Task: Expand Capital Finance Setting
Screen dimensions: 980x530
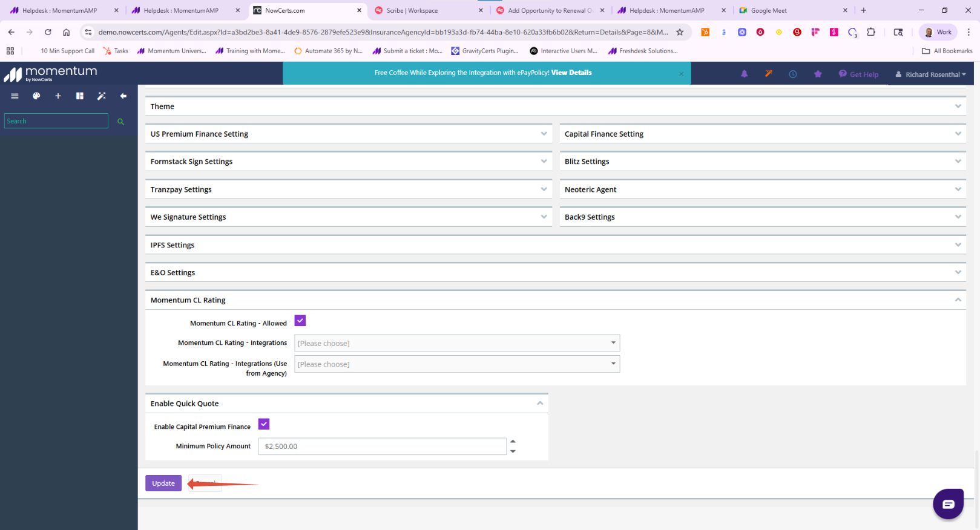Action: click(x=763, y=134)
